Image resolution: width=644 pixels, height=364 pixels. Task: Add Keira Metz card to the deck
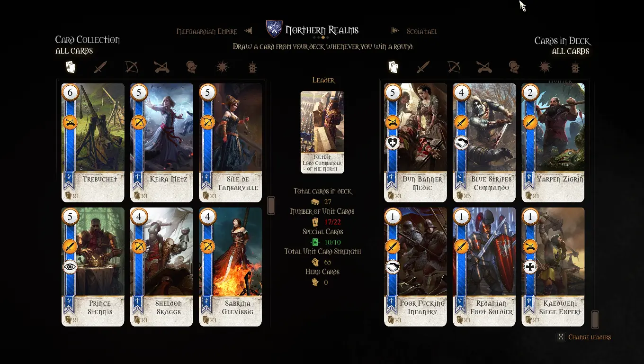[161, 143]
